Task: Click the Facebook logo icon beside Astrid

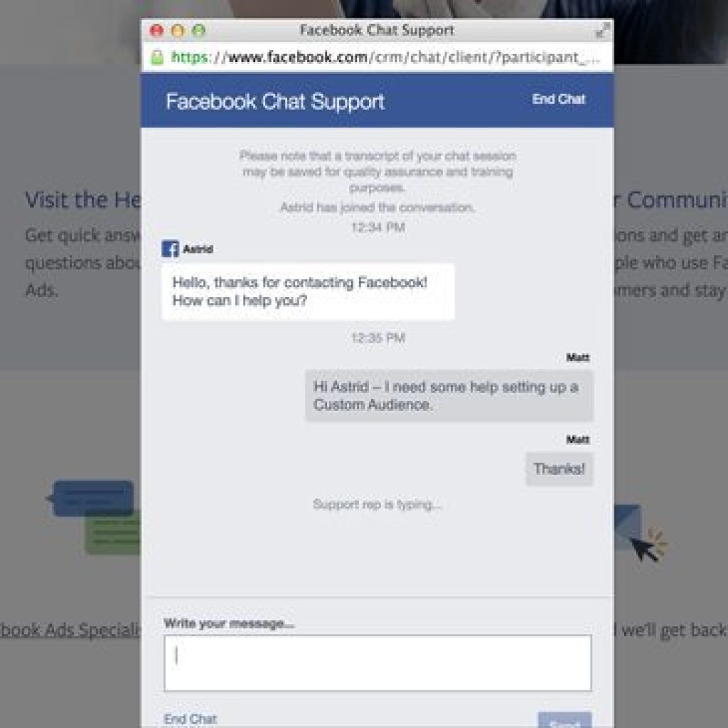Action: point(170,249)
